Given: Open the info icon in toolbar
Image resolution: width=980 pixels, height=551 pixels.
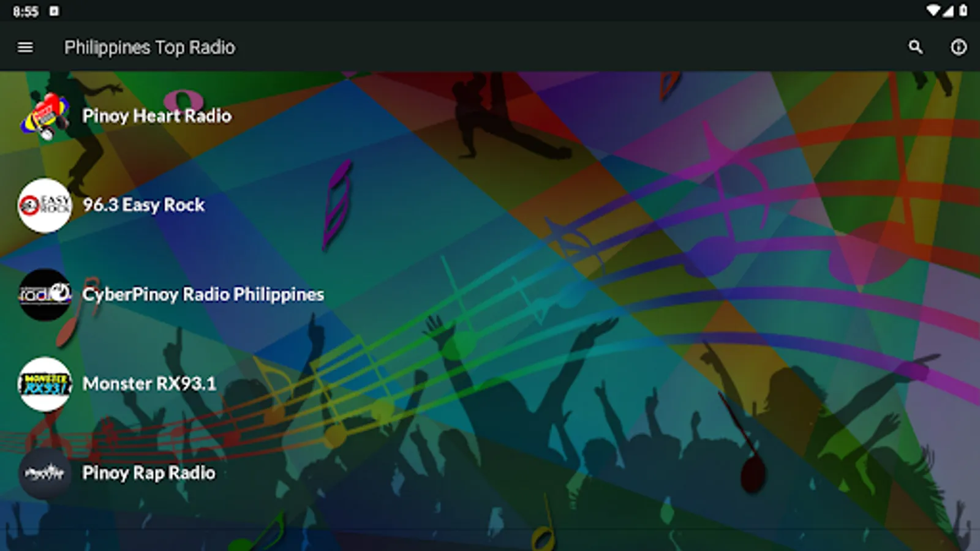Looking at the screenshot, I should pos(959,47).
